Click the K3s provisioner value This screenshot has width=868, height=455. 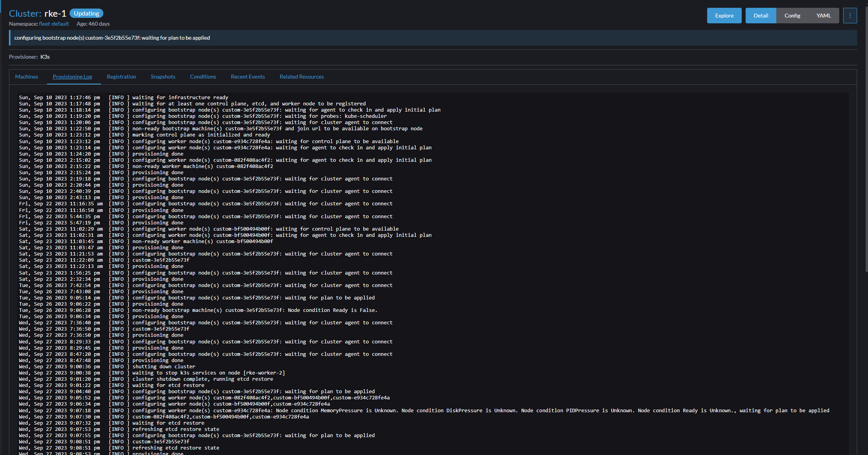[x=45, y=57]
